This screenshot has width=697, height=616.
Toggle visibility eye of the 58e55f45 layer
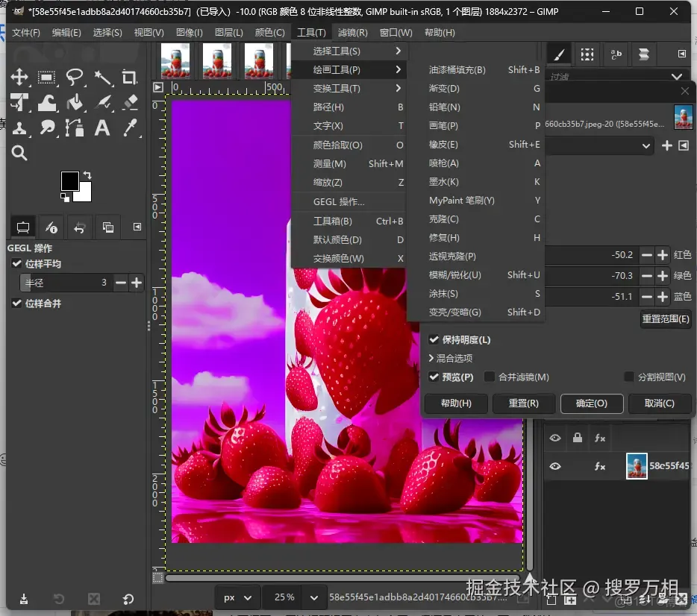(x=555, y=466)
